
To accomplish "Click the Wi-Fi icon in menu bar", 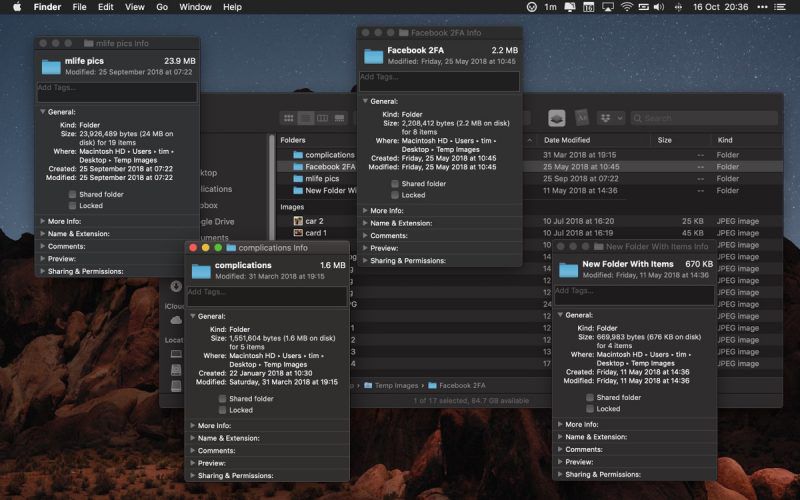I will point(627,7).
